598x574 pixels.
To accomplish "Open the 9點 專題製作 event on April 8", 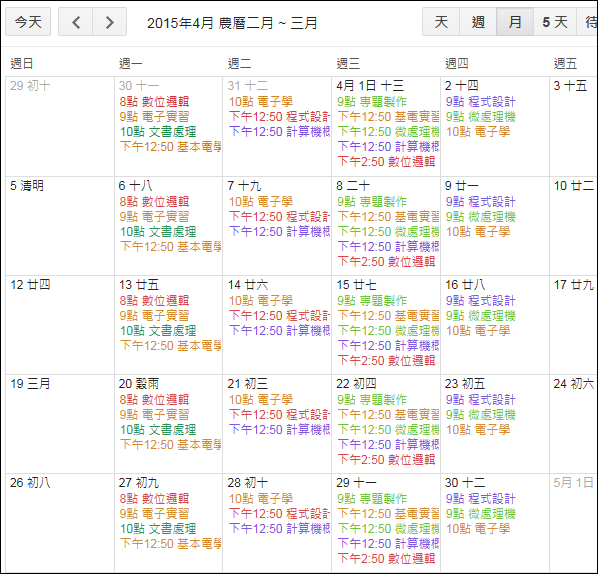I will point(372,202).
